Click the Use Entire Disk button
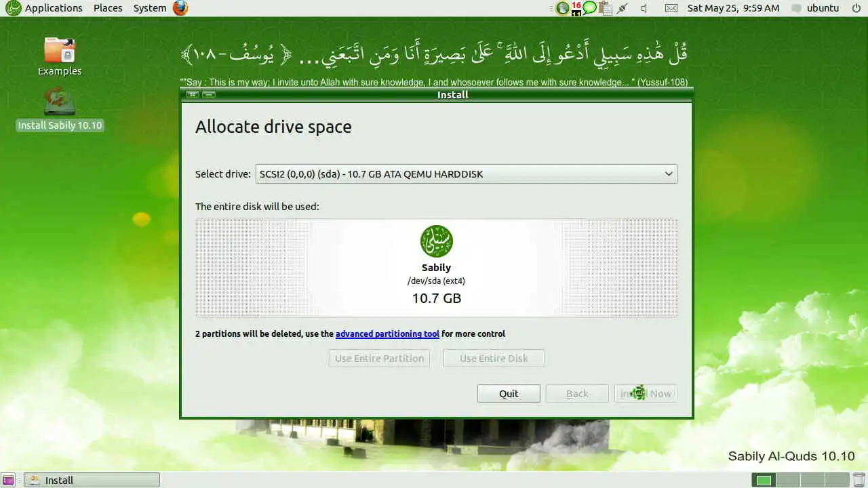The image size is (868, 488). click(x=494, y=358)
